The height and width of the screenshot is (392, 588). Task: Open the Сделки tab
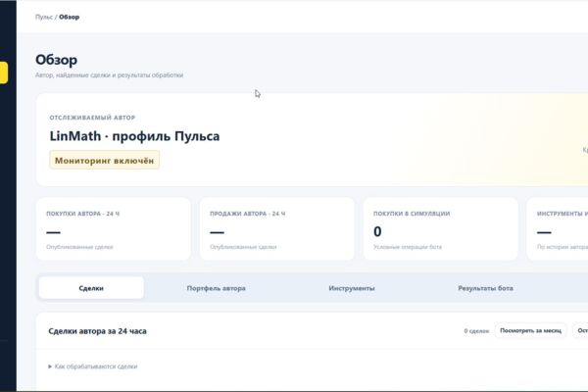point(91,288)
